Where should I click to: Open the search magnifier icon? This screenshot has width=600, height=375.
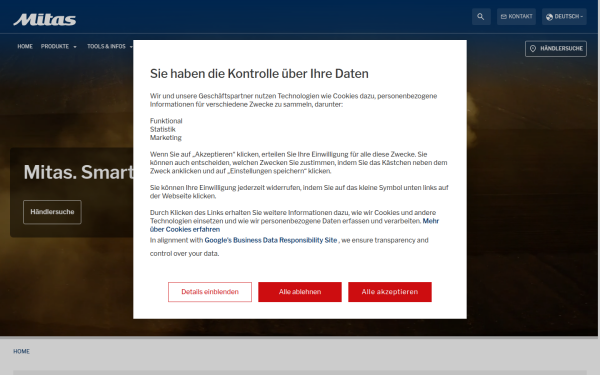[481, 17]
